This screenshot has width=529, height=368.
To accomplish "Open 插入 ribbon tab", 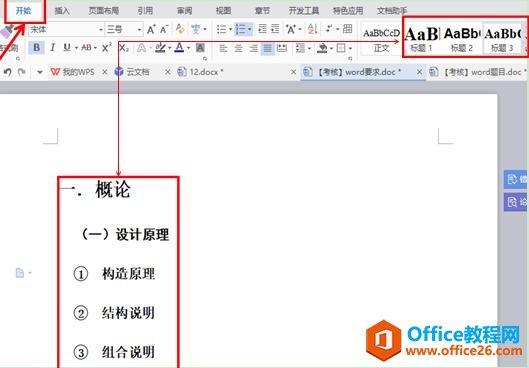I will tap(62, 11).
